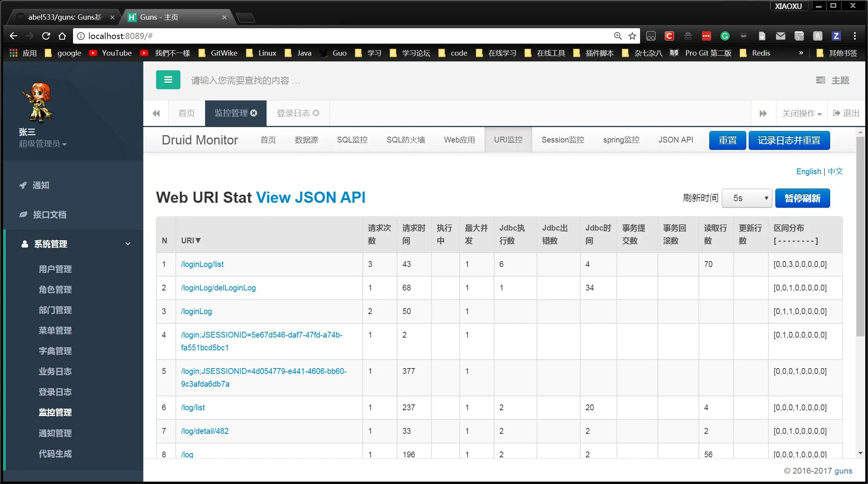The height and width of the screenshot is (484, 868).
Task: Close the 登录日志 tab with its x icon
Action: pos(316,113)
